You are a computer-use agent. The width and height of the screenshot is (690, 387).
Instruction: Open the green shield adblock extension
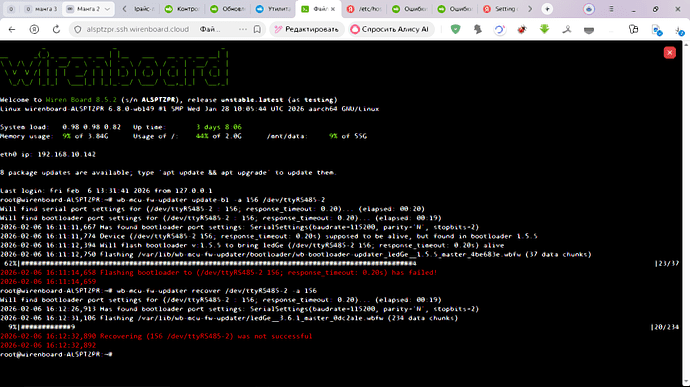coord(455,29)
